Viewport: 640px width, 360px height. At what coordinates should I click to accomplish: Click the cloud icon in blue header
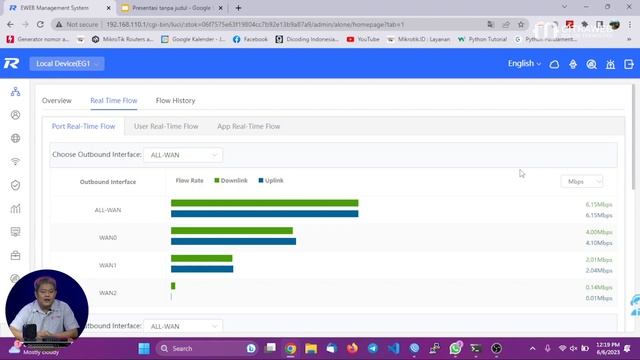click(x=554, y=64)
